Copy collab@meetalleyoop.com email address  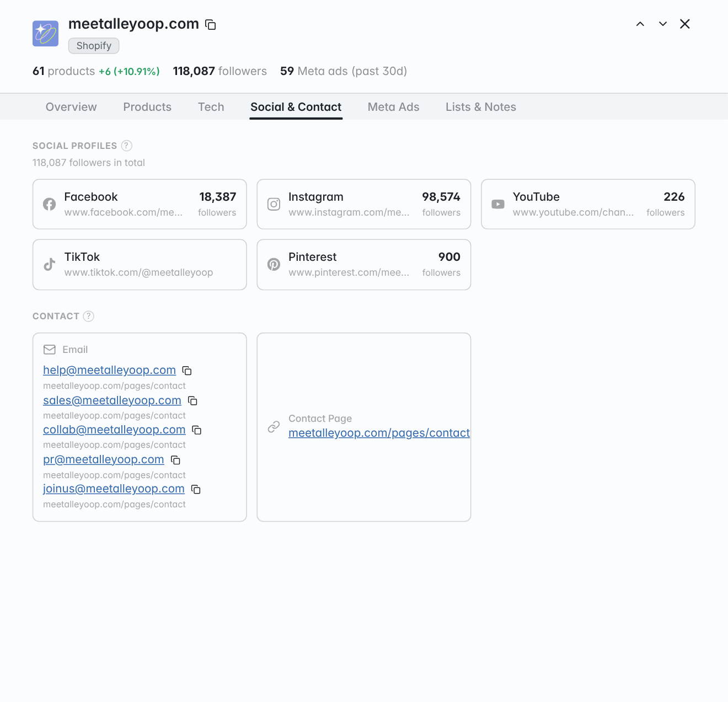pos(197,430)
